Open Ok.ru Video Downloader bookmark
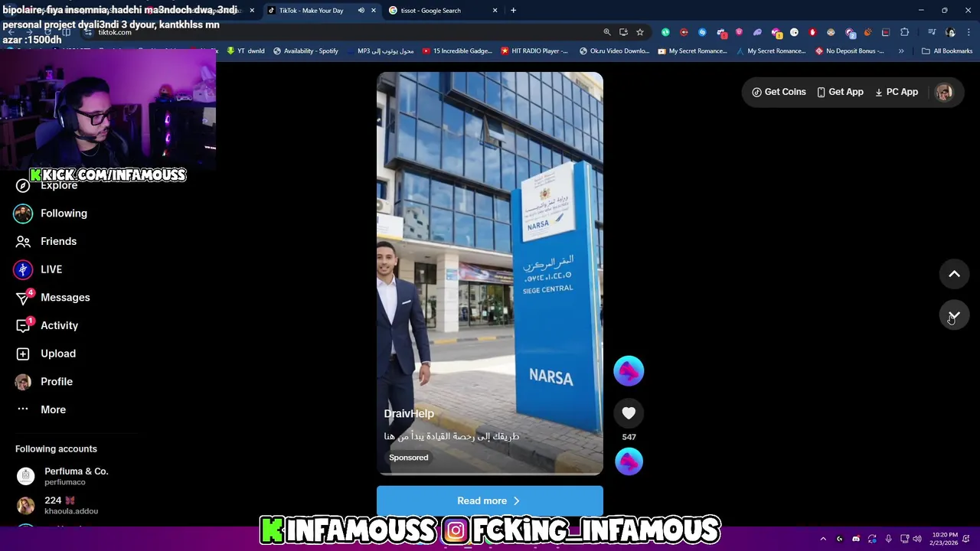This screenshot has height=551, width=980. click(615, 51)
